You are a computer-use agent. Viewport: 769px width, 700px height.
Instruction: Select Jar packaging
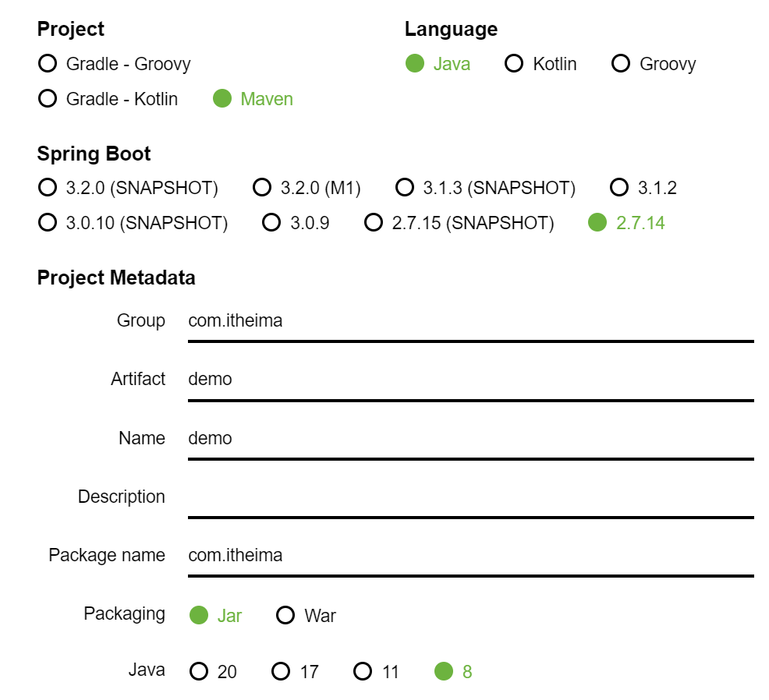198,615
